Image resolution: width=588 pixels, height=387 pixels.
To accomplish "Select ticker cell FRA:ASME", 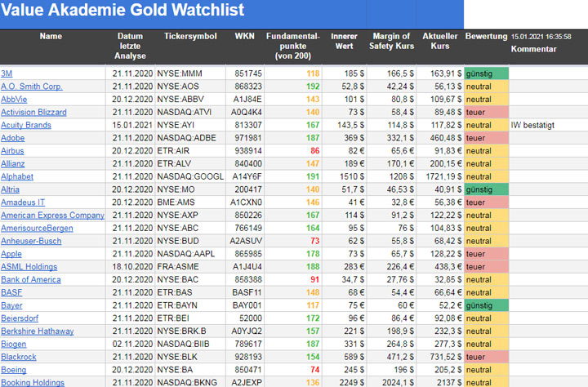I will (190, 267).
